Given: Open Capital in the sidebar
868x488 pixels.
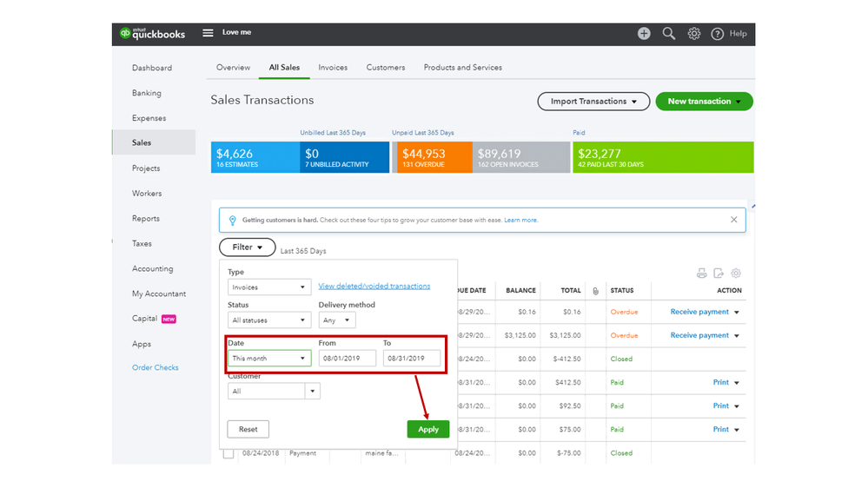Looking at the screenshot, I should [144, 319].
